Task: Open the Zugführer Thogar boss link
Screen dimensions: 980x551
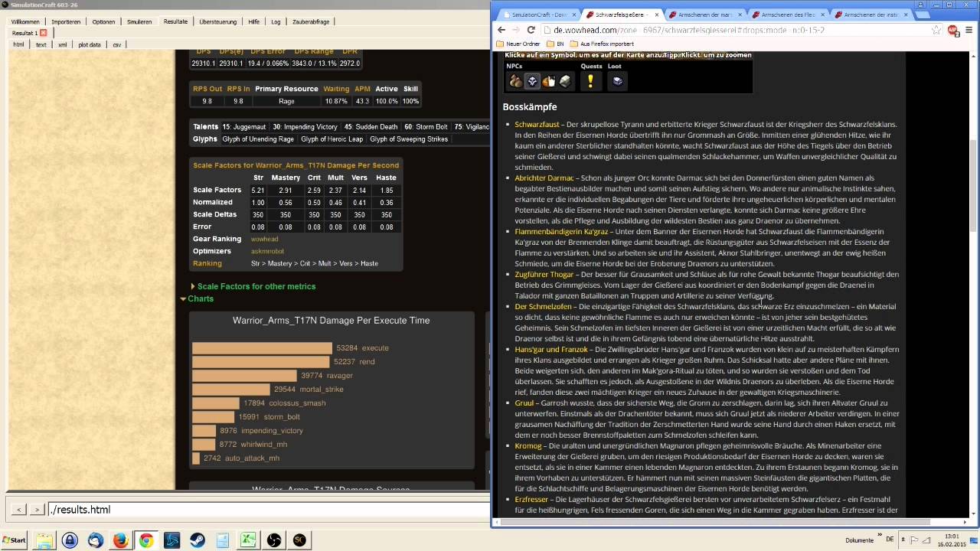Action: pos(544,274)
